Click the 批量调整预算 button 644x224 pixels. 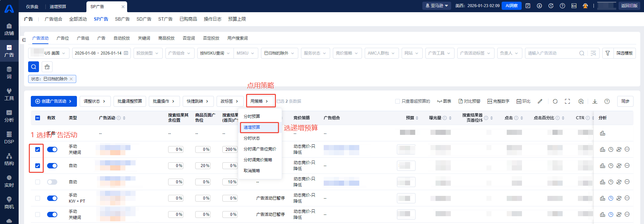(x=129, y=101)
